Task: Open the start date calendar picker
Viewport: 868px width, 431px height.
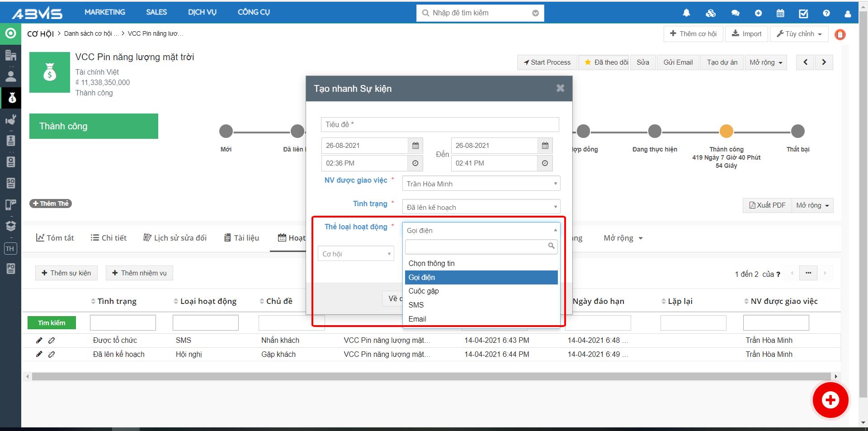Action: [415, 146]
